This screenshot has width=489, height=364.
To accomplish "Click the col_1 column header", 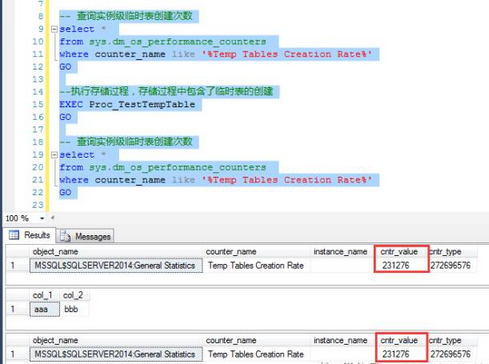I will pos(44,295).
